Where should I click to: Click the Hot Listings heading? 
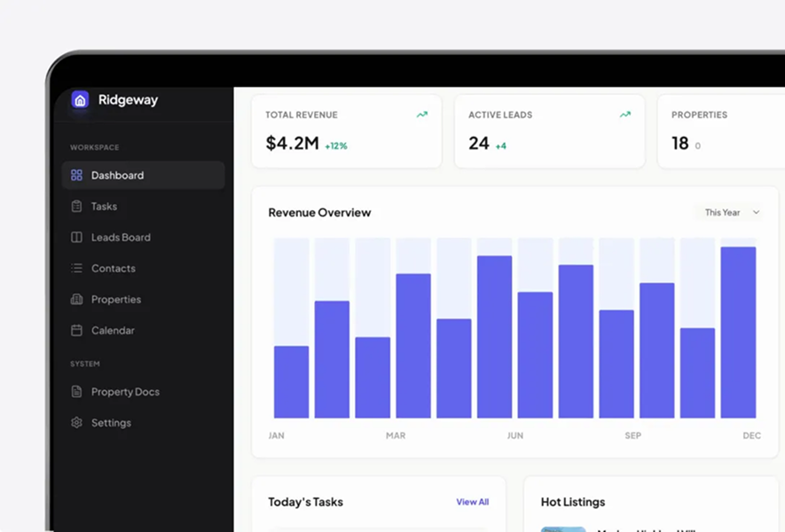573,502
